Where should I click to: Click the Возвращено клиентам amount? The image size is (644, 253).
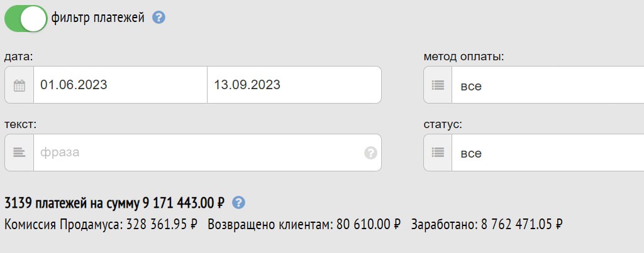(369, 224)
